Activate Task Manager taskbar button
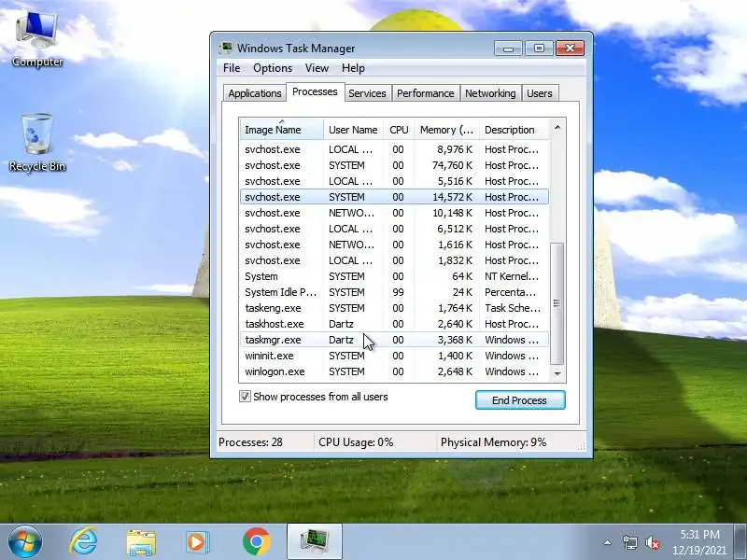The height and width of the screenshot is (560, 747). point(315,541)
